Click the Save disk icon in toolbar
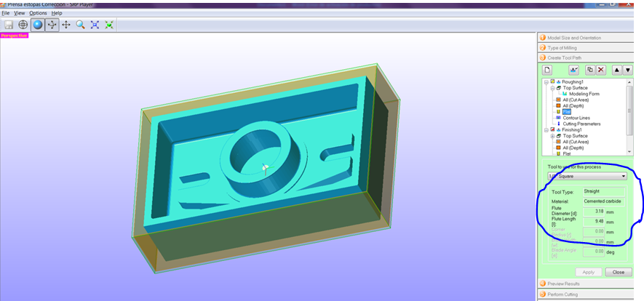Screen dimensions: 644x301 [x=9, y=25]
